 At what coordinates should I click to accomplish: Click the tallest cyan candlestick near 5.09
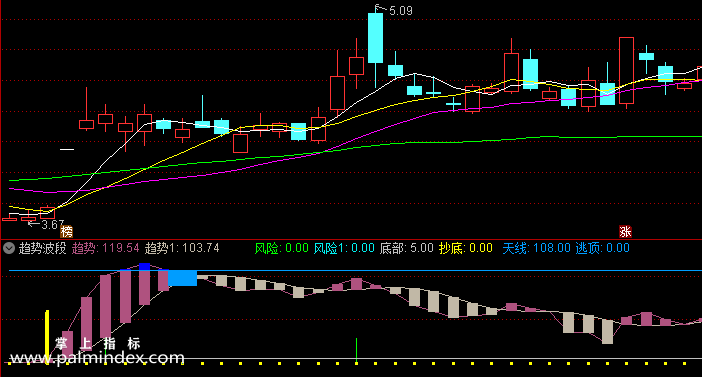375,38
